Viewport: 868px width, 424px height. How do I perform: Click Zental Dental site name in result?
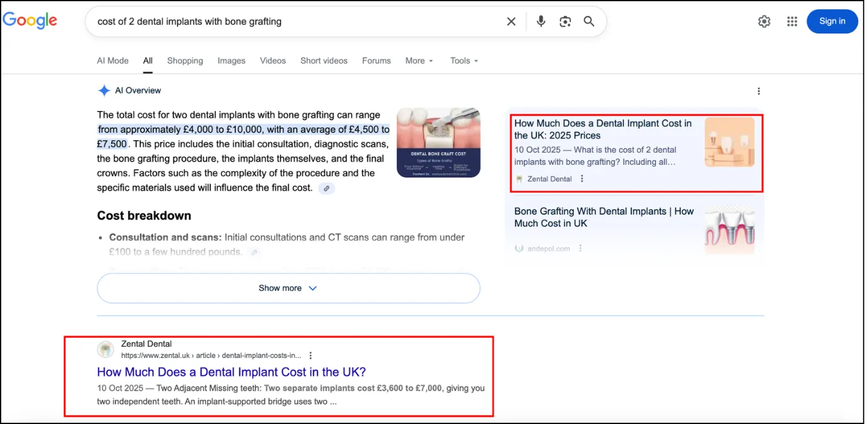tap(147, 344)
